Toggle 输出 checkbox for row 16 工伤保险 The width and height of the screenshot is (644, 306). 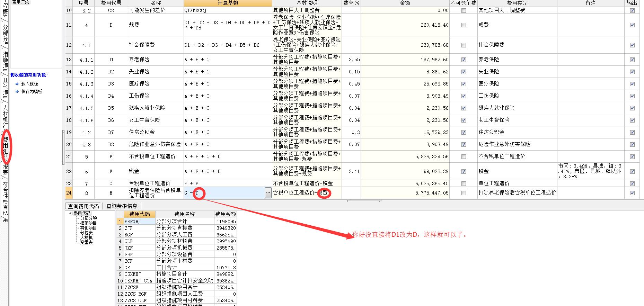pos(632,96)
